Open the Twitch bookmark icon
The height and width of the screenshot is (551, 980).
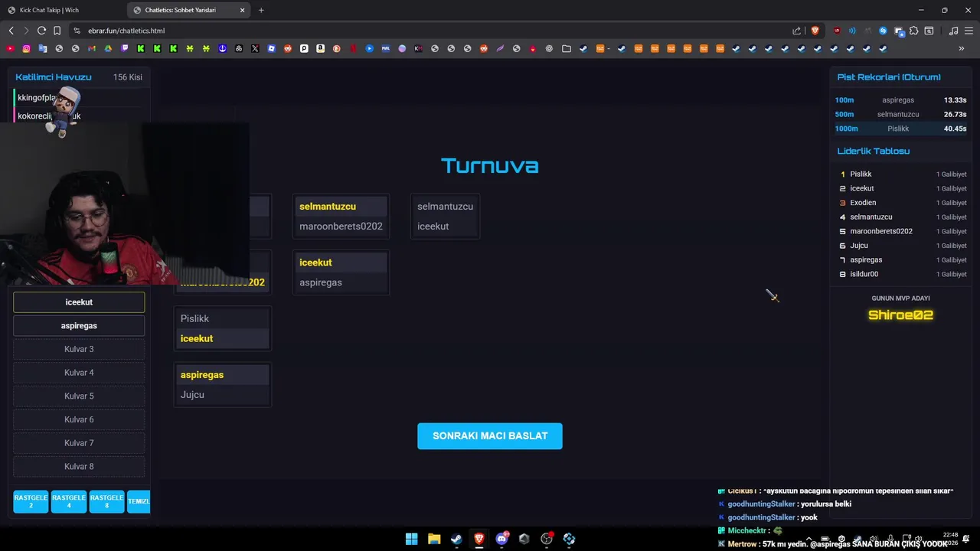coord(125,48)
